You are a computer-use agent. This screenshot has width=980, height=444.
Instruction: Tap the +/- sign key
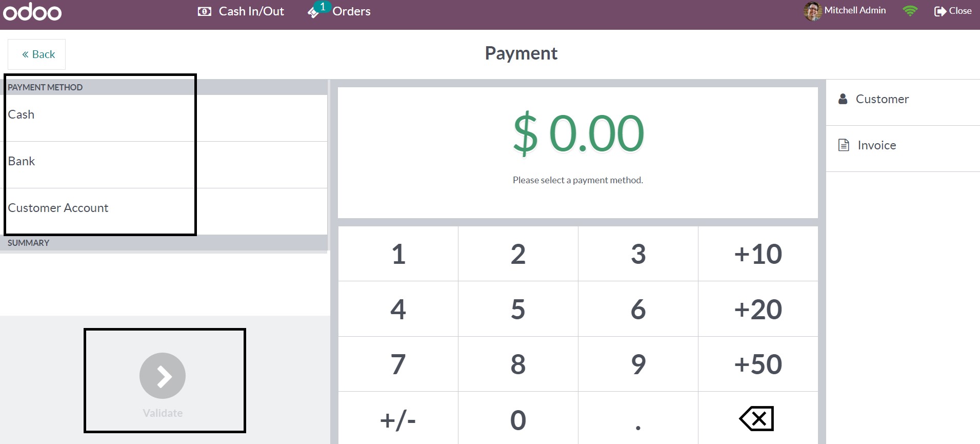[398, 419]
